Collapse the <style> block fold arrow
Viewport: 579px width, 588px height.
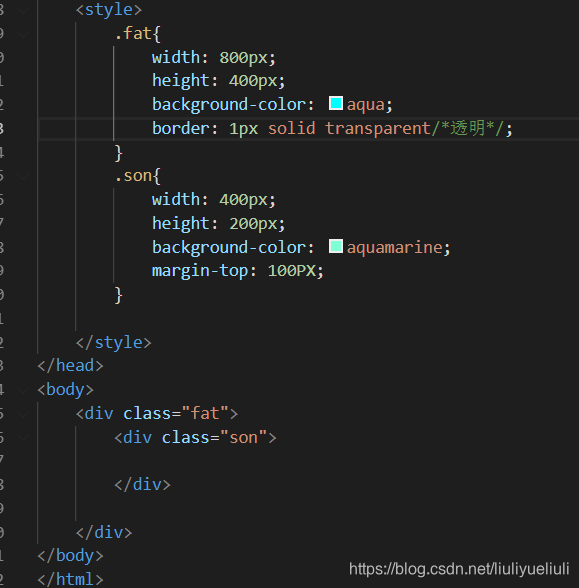pos(23,10)
